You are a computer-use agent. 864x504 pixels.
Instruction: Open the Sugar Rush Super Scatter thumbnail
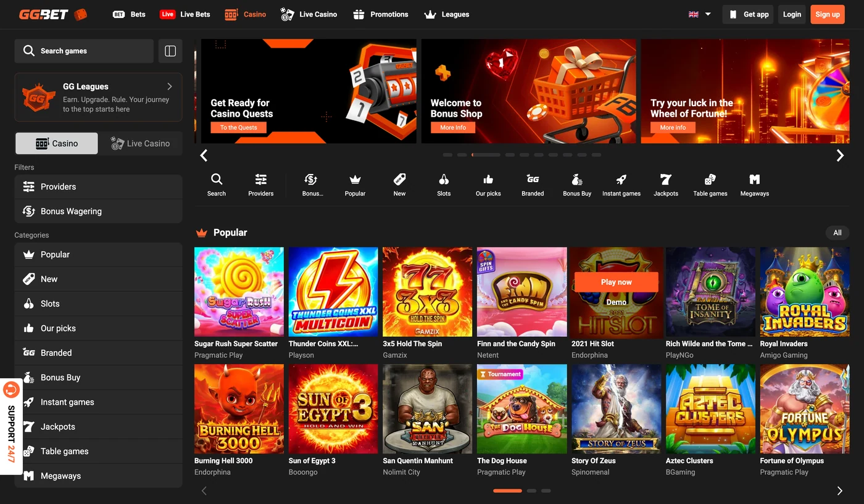click(x=239, y=292)
